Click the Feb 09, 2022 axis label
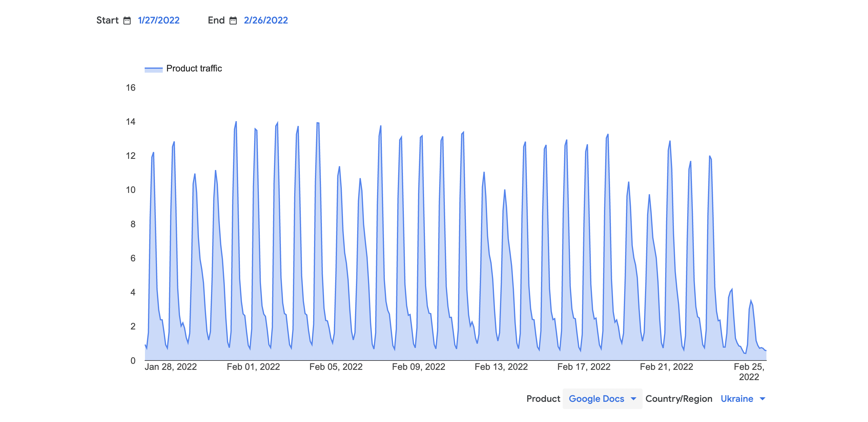This screenshot has height=422, width=868. click(419, 367)
